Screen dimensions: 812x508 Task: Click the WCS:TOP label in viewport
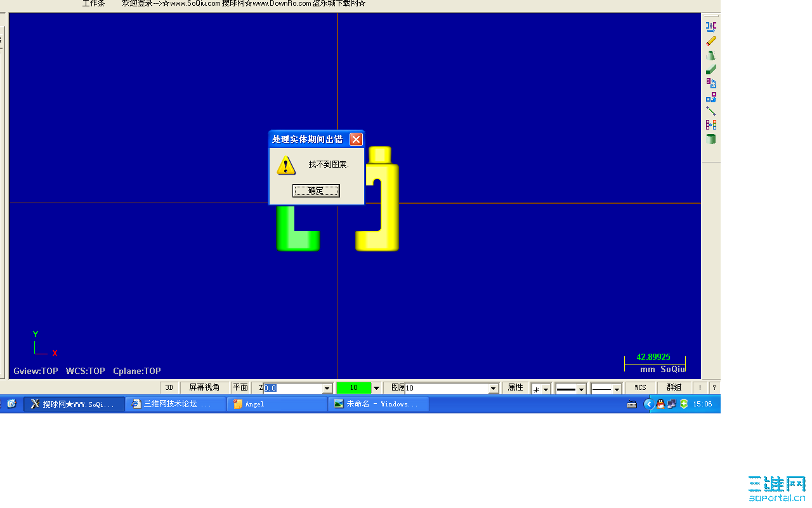(x=86, y=371)
